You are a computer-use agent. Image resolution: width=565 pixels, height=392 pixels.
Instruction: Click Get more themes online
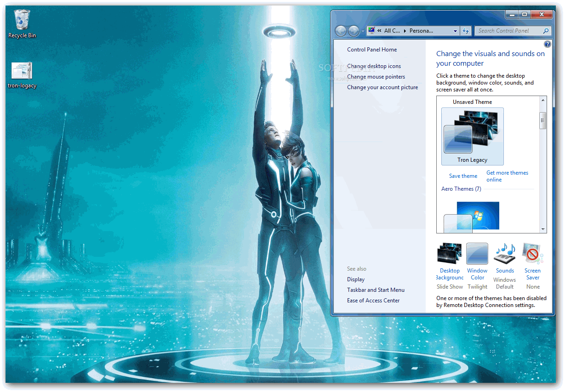point(507,176)
